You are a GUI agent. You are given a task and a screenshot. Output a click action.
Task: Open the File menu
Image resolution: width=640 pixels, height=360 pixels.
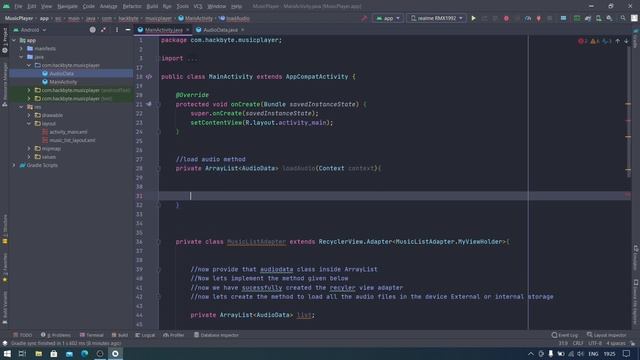point(18,6)
